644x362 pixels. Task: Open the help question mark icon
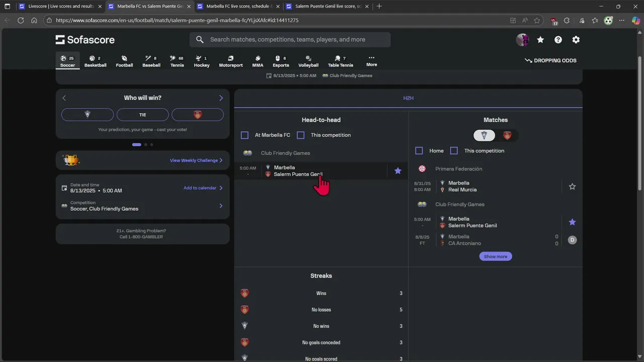tap(558, 40)
